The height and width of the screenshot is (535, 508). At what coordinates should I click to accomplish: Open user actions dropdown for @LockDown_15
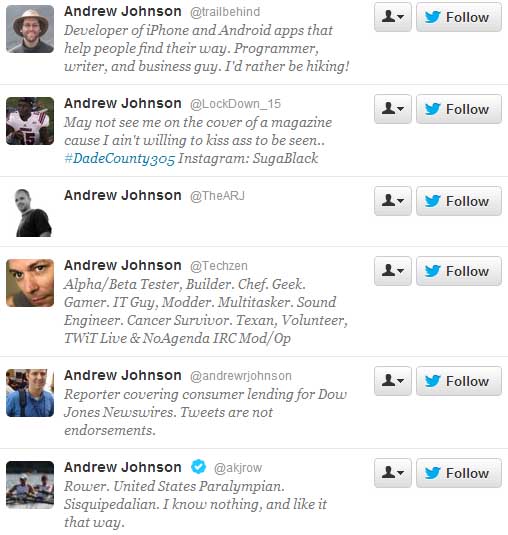[x=393, y=109]
